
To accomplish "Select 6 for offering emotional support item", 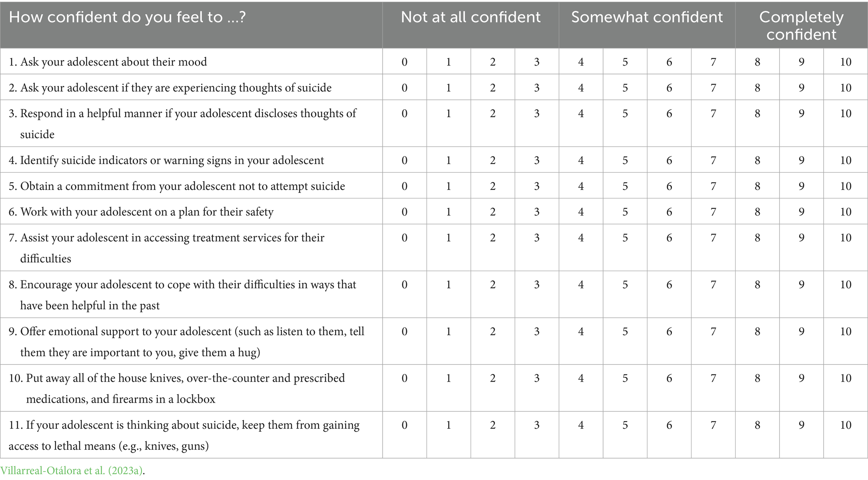I will pyautogui.click(x=669, y=332).
